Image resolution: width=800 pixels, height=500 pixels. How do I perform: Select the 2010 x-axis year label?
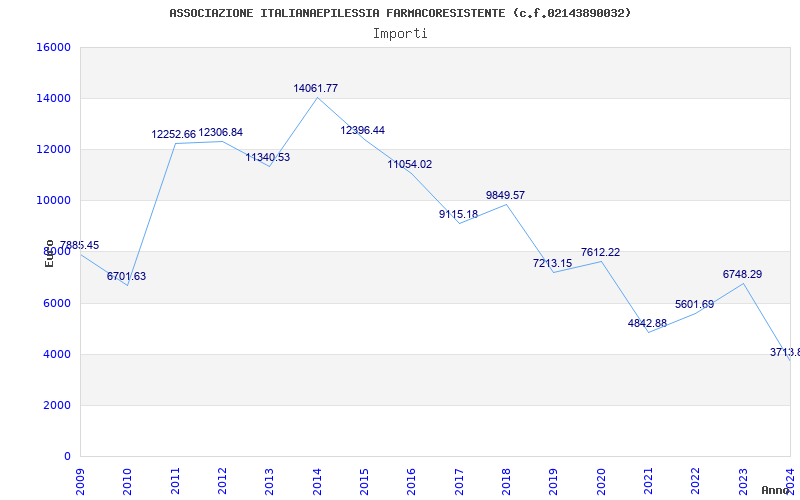click(x=127, y=482)
